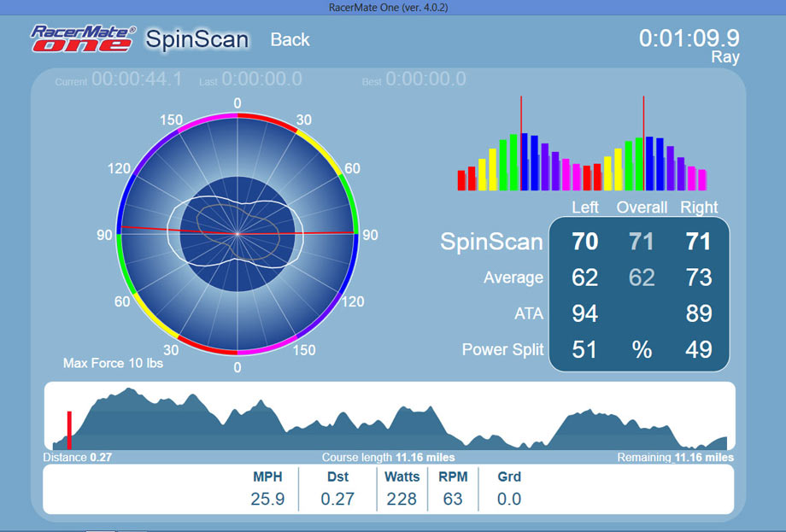
Task: Click the RacerMate One logo
Action: point(83,39)
